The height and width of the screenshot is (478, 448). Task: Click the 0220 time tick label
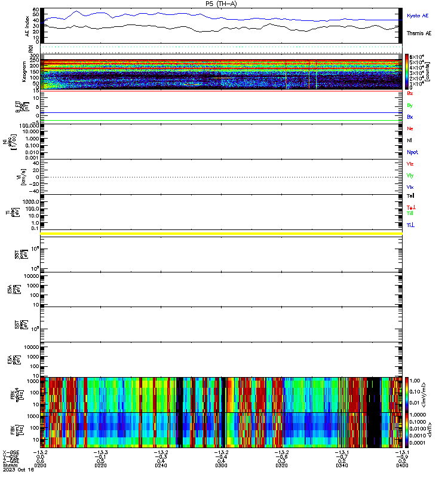tap(100, 465)
